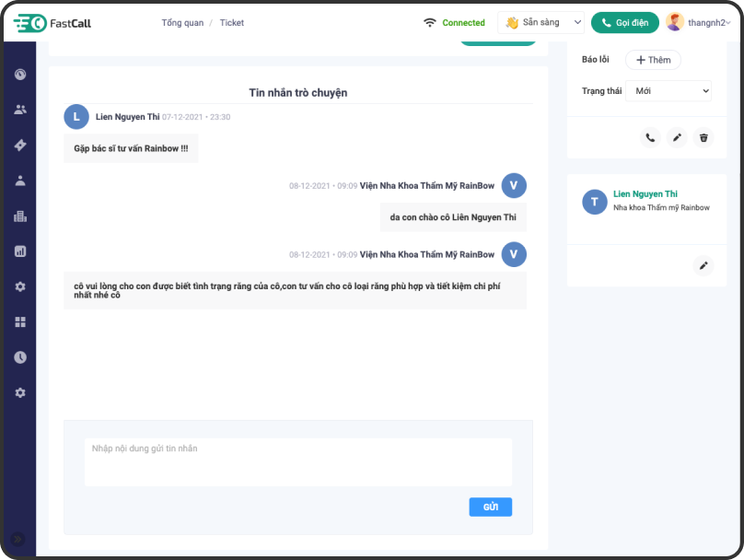Click the customer group icon in sidebar
This screenshot has height=560, width=744.
pos(20,110)
